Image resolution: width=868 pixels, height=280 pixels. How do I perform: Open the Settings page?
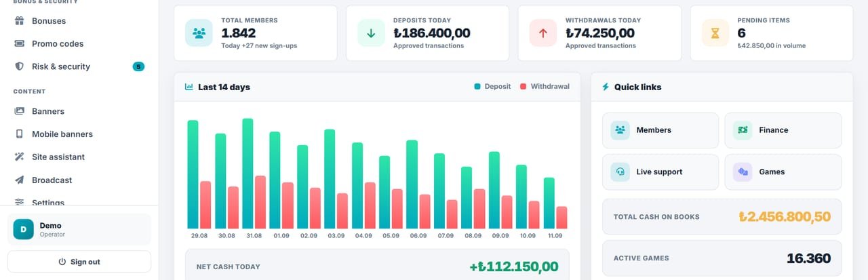click(x=79, y=201)
